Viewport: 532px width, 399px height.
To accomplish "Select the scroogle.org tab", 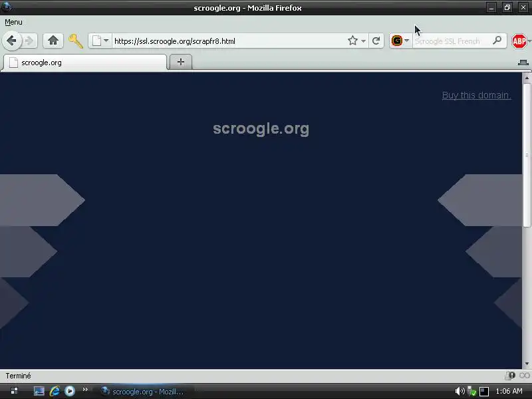I will coord(85,63).
